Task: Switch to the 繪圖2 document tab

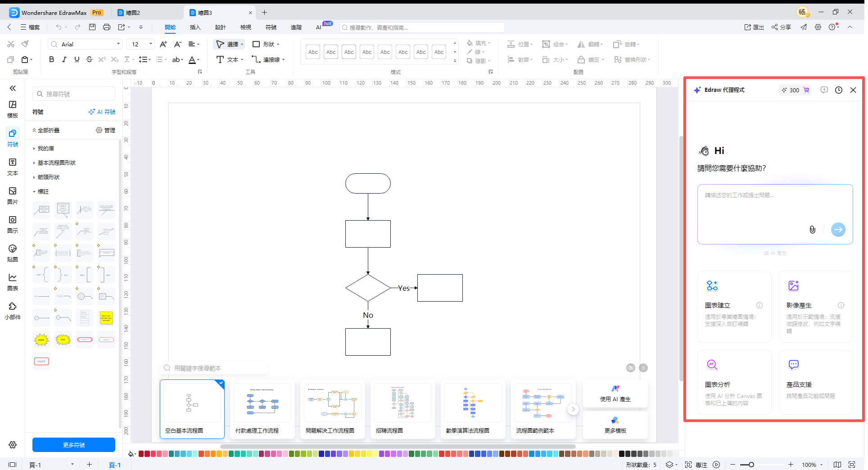Action: pyautogui.click(x=133, y=13)
